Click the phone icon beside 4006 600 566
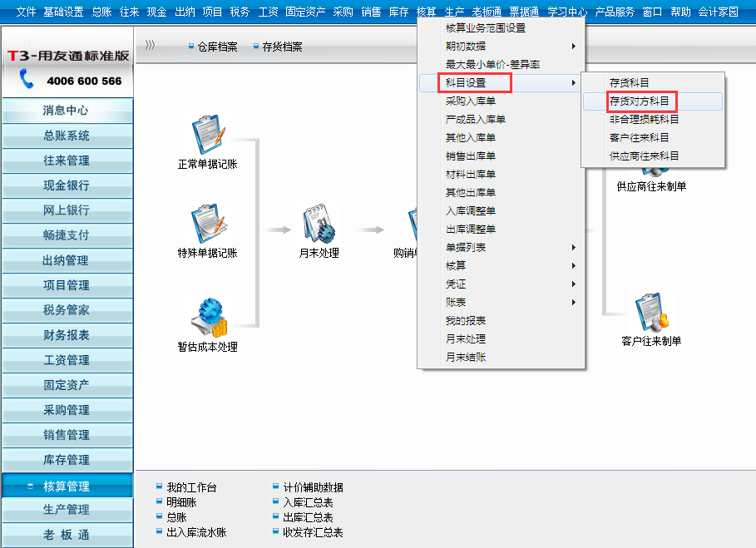This screenshot has width=756, height=548. (27, 81)
